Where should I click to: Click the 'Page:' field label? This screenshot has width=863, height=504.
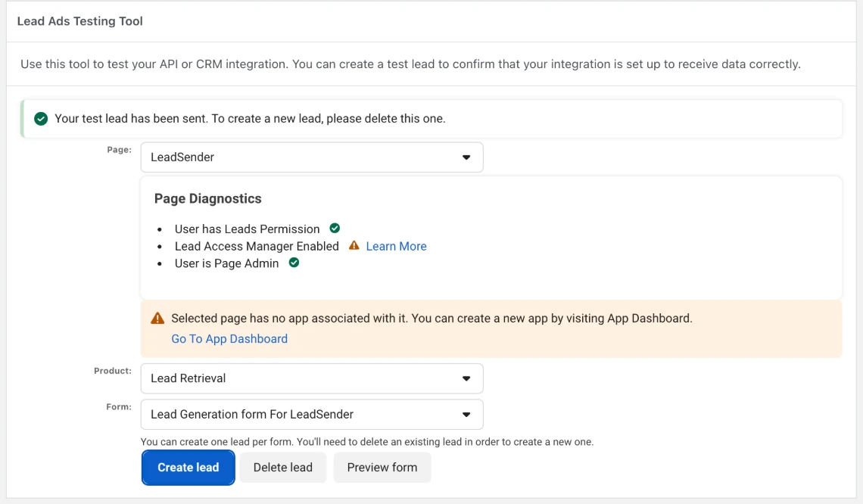(x=120, y=150)
